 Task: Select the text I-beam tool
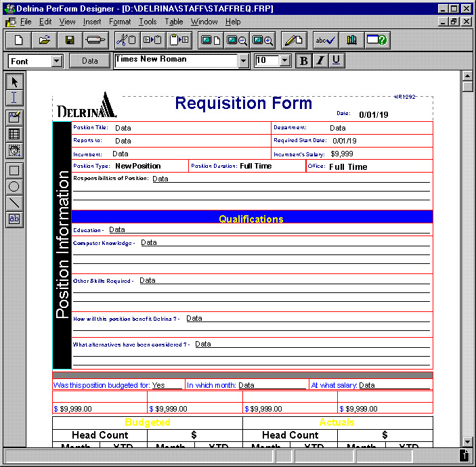(15, 97)
